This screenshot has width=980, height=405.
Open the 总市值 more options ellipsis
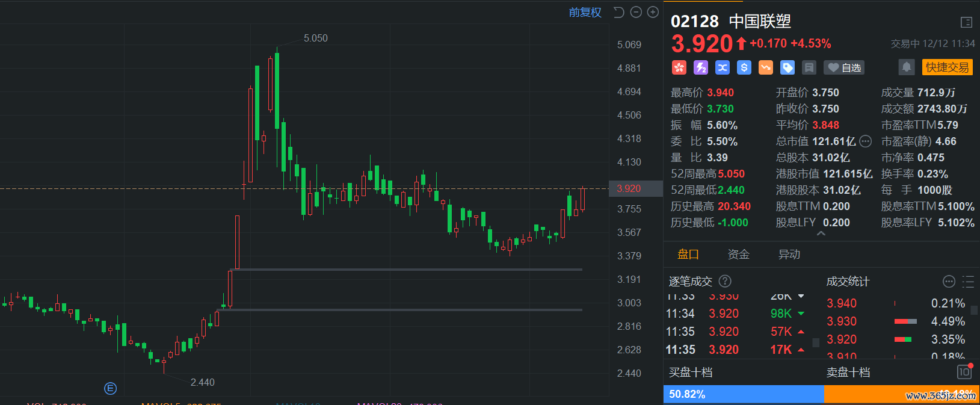(866, 141)
